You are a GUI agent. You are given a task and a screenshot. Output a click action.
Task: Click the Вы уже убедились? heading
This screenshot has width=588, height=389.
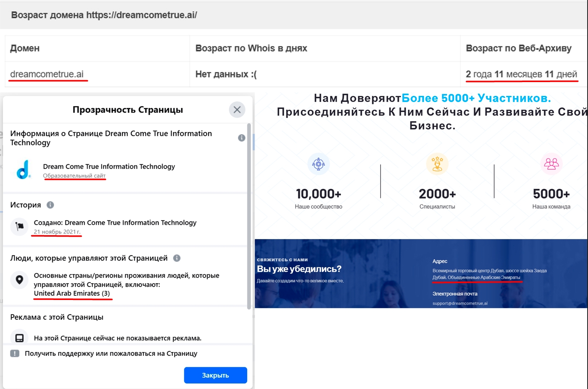pos(299,269)
